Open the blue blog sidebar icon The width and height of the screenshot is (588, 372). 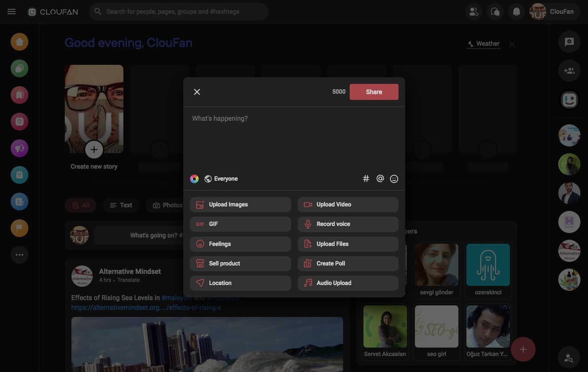point(20,202)
